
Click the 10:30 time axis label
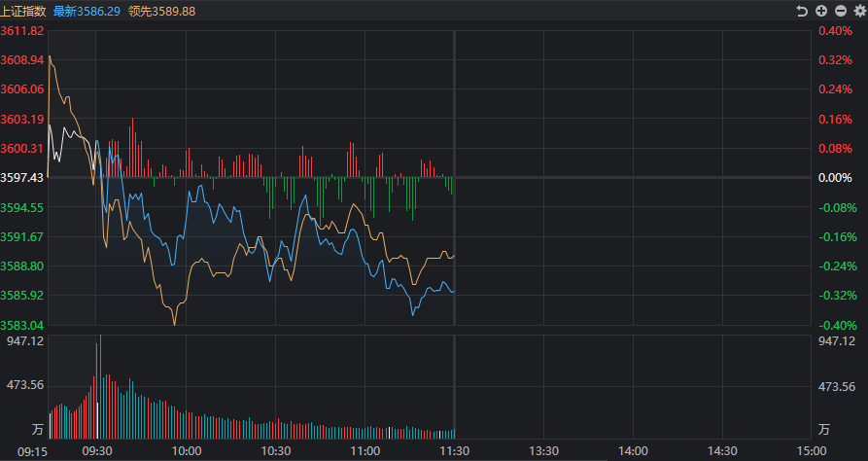276,451
